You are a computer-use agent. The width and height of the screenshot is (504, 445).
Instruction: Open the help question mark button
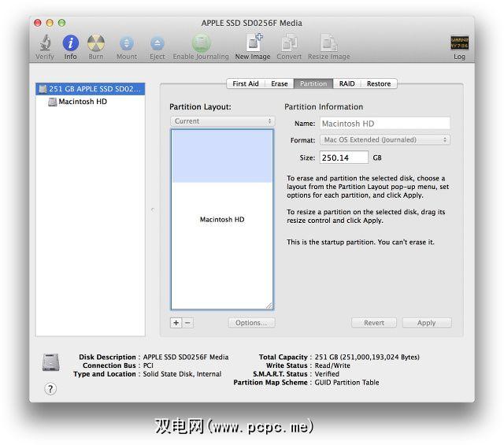pyautogui.click(x=50, y=389)
